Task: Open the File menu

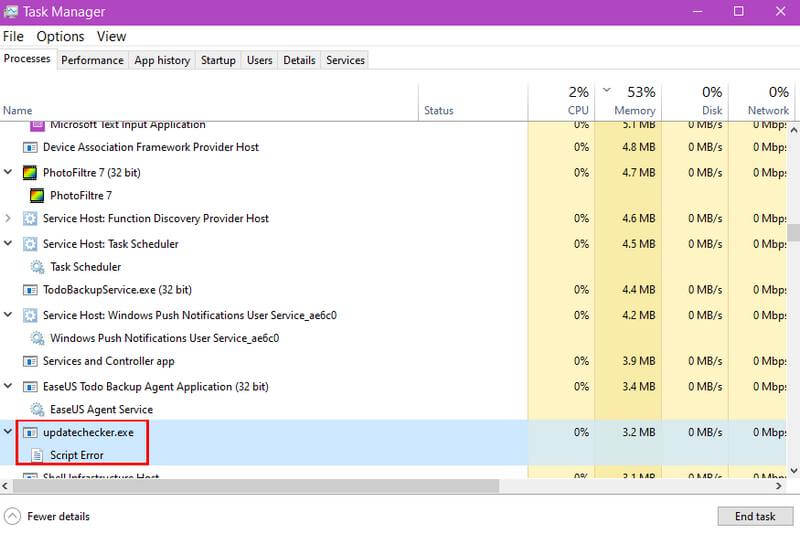Action: [x=13, y=36]
